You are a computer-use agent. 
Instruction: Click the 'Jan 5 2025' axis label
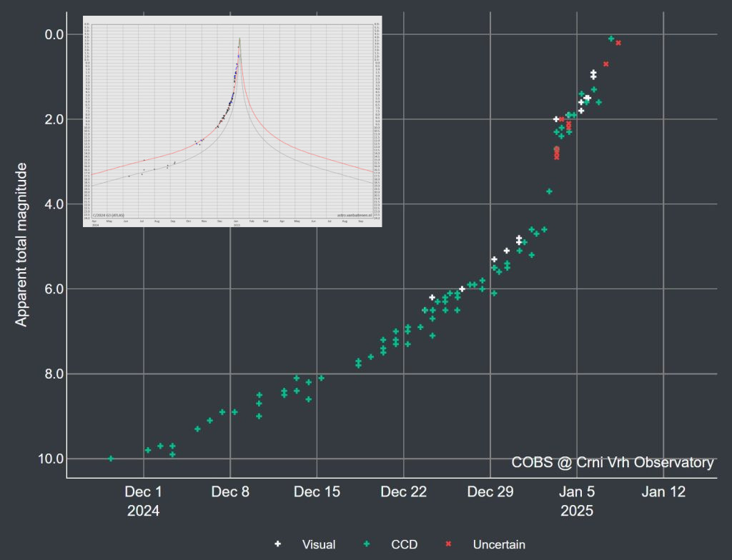point(577,501)
